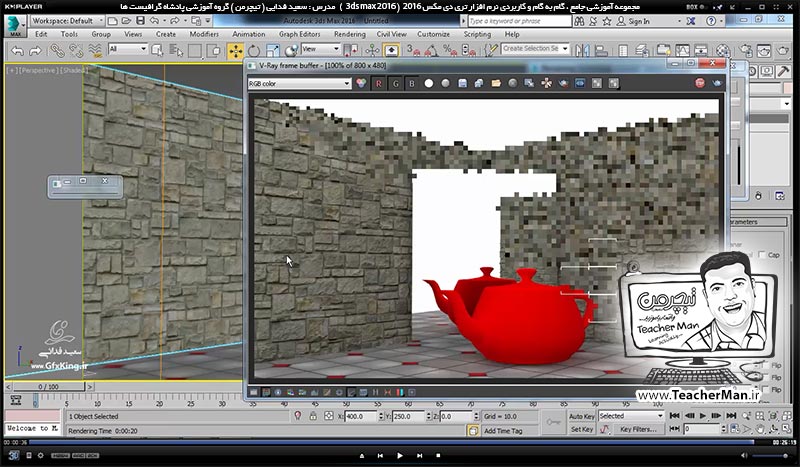Expand the Undo history arrow
Screen dimensions: 800x467
pos(164,21)
